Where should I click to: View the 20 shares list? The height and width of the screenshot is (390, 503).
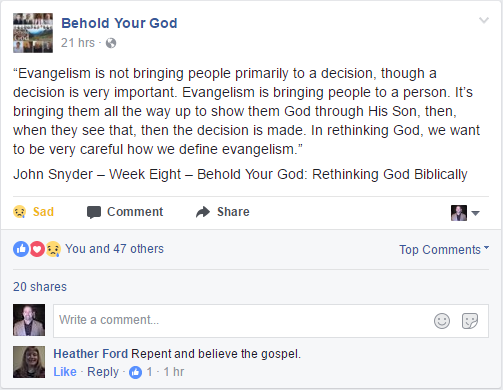tap(40, 287)
